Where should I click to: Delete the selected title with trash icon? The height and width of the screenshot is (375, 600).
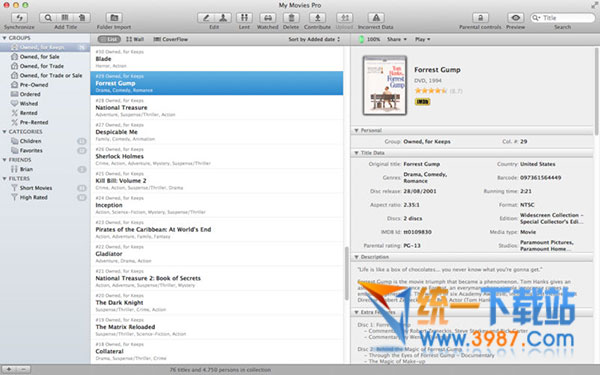coord(291,18)
